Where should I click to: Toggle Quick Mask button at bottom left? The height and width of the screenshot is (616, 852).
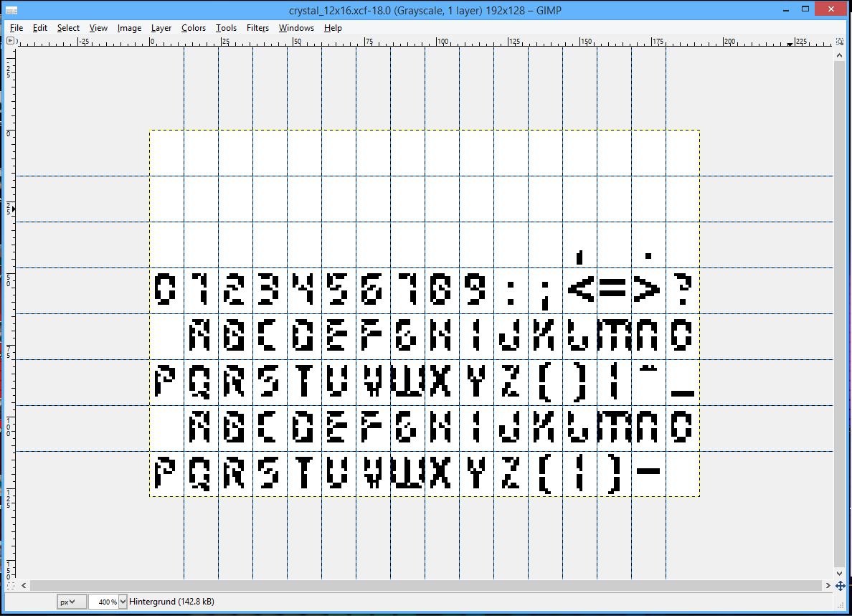(10, 586)
